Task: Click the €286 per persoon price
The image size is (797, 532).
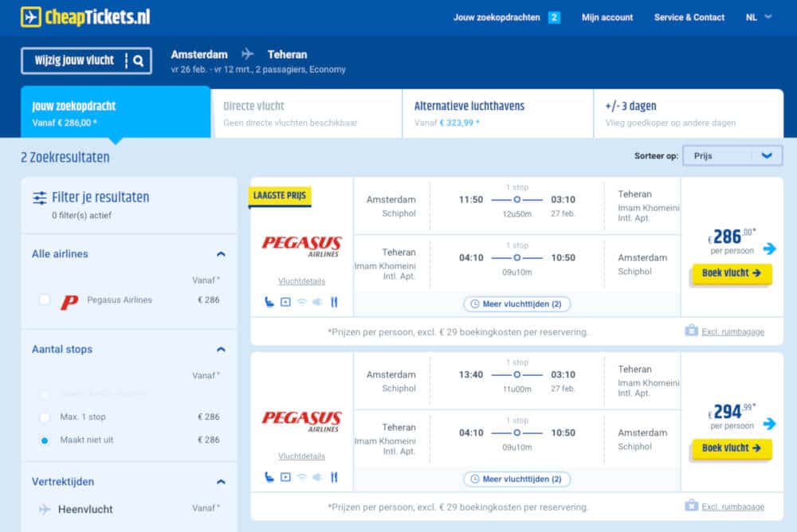Action: [x=732, y=241]
